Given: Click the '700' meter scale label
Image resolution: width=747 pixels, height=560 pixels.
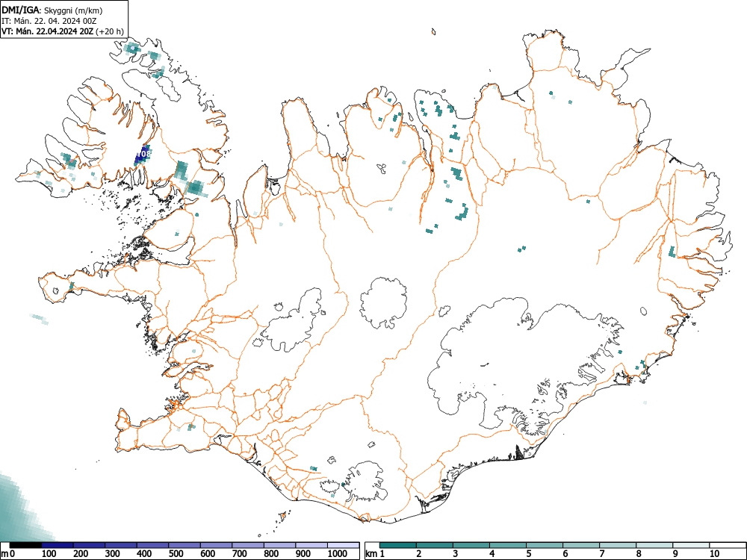Looking at the screenshot, I should [x=240, y=553].
